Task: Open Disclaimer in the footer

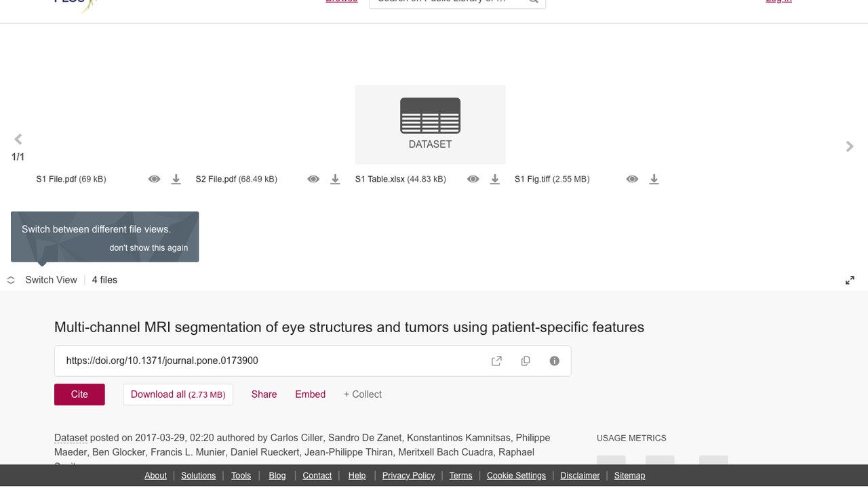Action: pos(580,476)
